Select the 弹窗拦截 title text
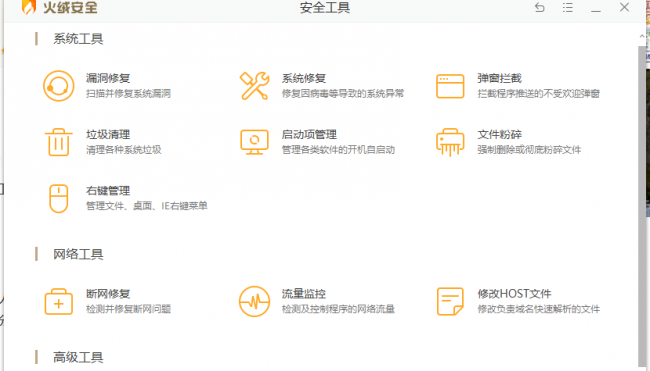Viewport: 650px width, 371px height. [500, 78]
